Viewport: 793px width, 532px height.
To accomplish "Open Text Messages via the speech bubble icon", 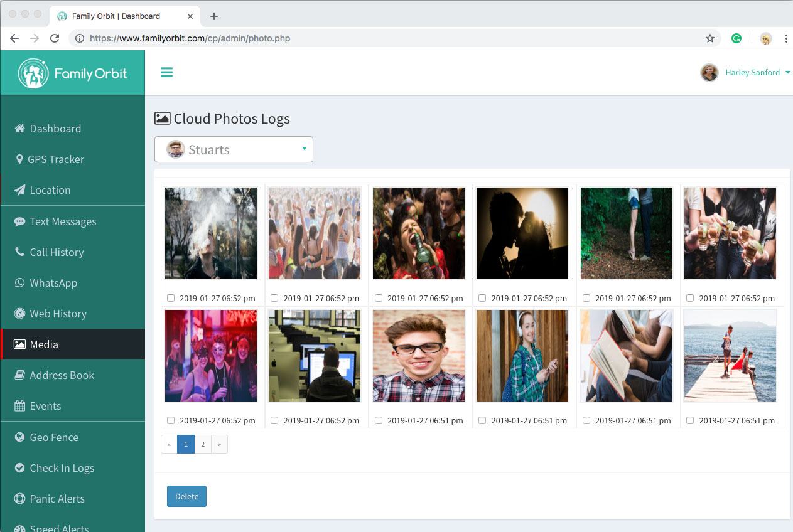I will [20, 221].
